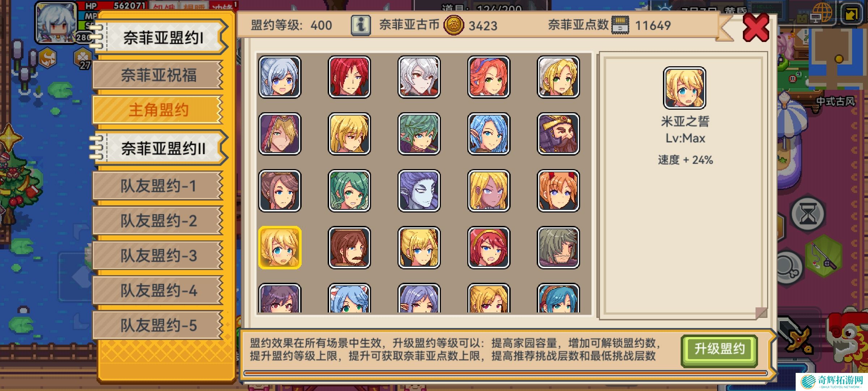Select the orange-haired horned girl portrait
Screen dimensions: 868x391
(x=558, y=191)
